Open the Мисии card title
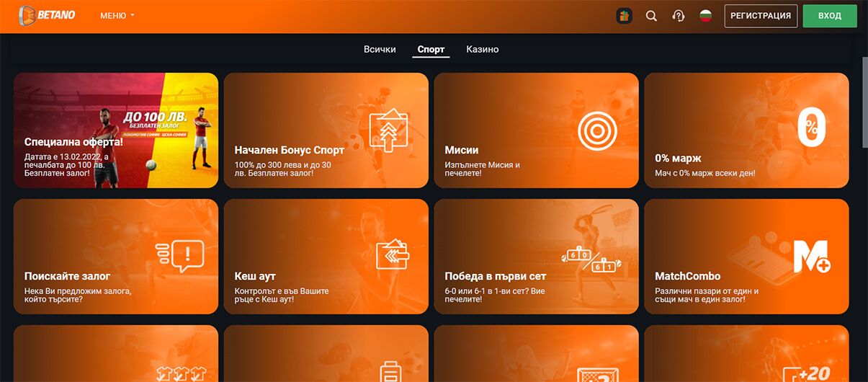 [462, 151]
